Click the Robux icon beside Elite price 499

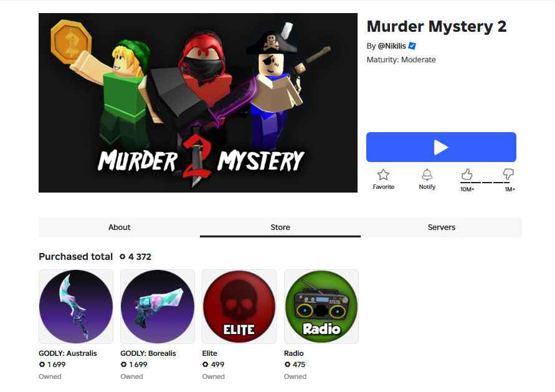click(x=206, y=365)
